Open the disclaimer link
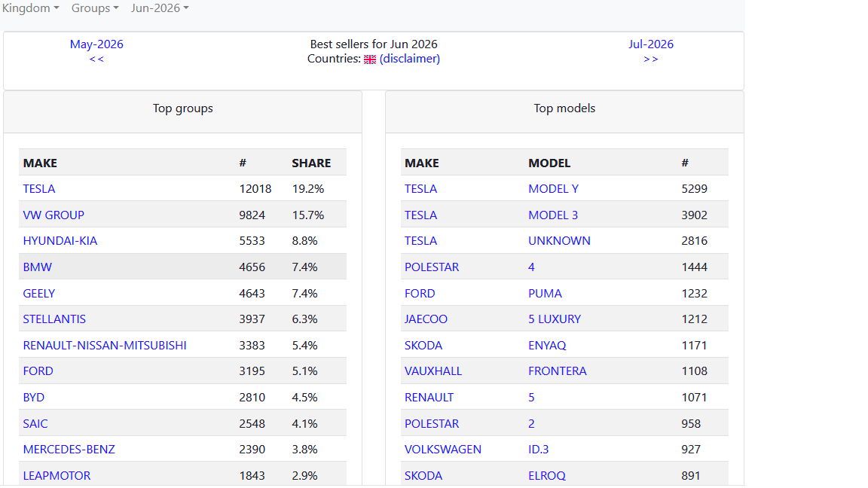The width and height of the screenshot is (868, 488). [410, 59]
